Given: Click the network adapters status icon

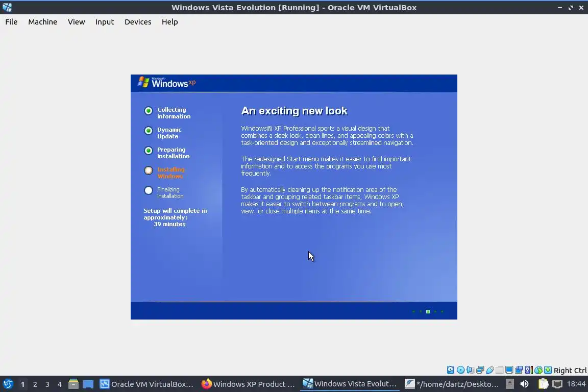Looking at the screenshot, I should click(480, 370).
